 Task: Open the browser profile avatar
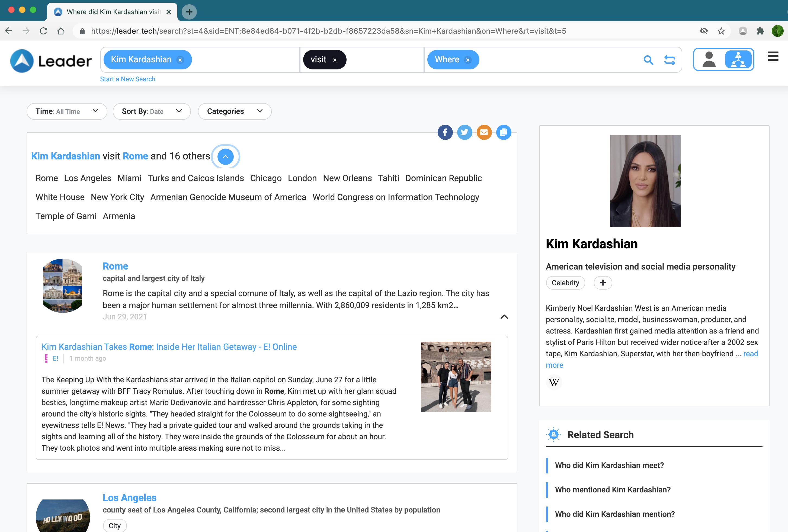click(x=777, y=31)
